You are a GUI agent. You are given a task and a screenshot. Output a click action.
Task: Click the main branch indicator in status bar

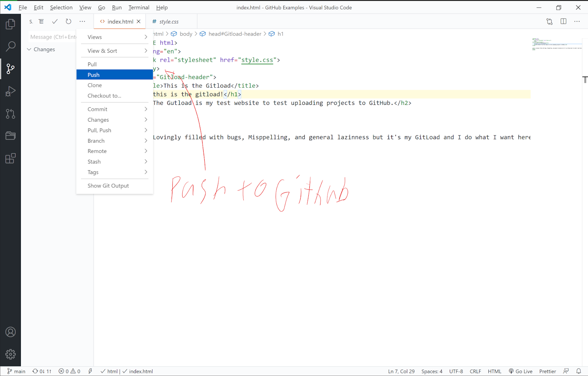point(16,371)
